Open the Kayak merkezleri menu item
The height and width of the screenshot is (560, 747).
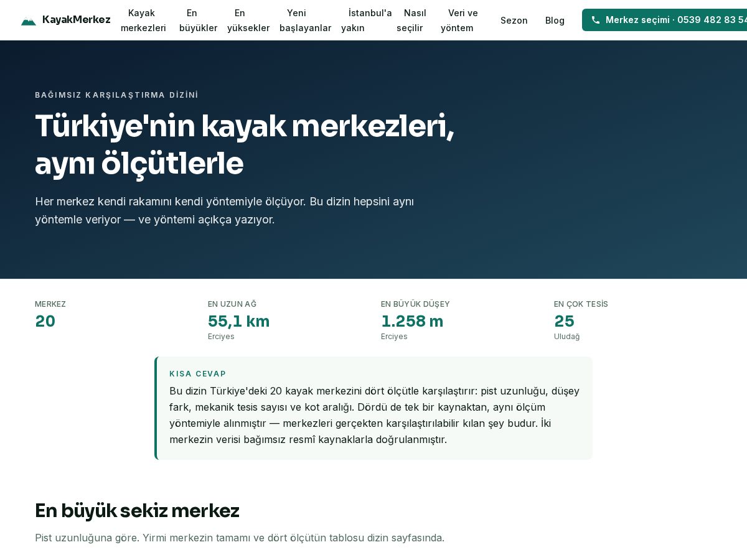click(143, 21)
